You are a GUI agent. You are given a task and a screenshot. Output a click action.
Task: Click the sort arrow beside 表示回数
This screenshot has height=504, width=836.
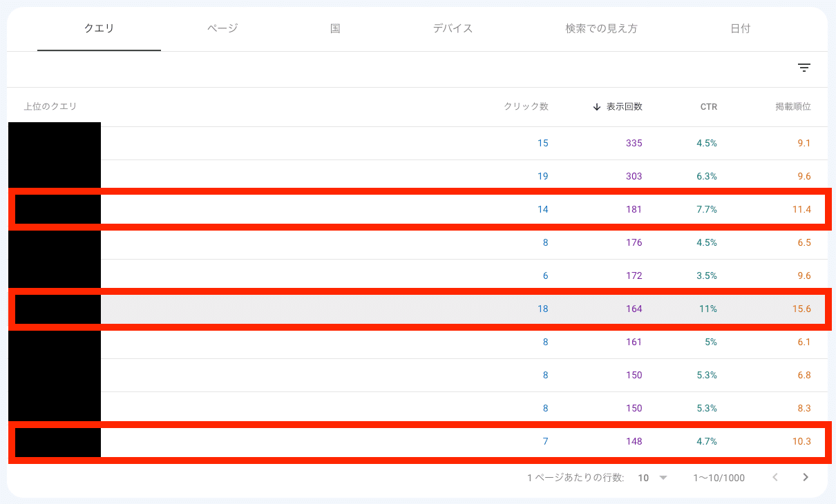tap(597, 107)
